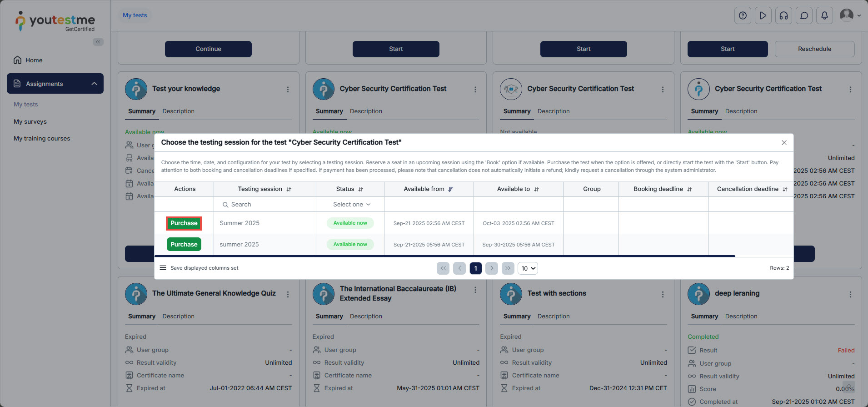Screen dimensions: 868x407
Task: Close the testing session dialog
Action: tap(784, 142)
